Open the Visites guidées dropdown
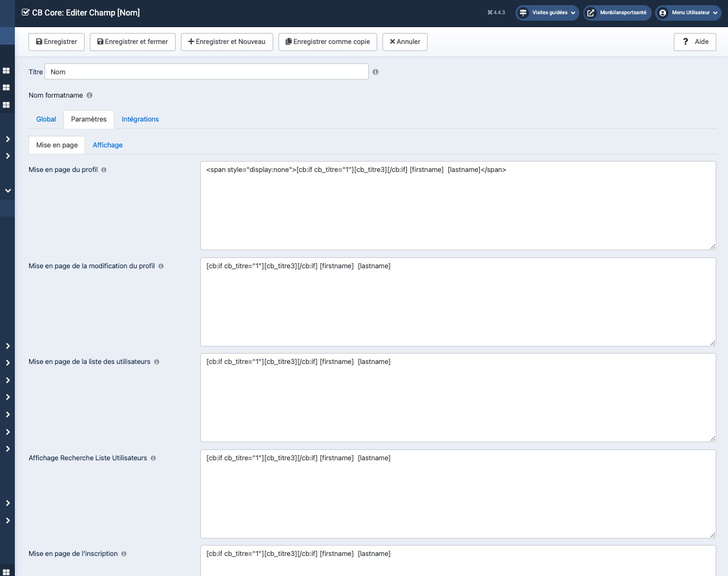This screenshot has width=728, height=576. [x=547, y=12]
